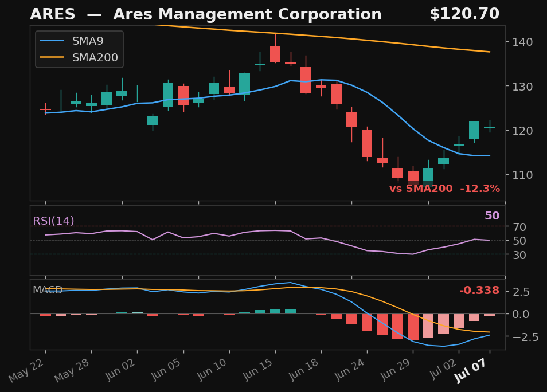Click the MACD 0.0 axis label
547x392 pixels.
521,314
